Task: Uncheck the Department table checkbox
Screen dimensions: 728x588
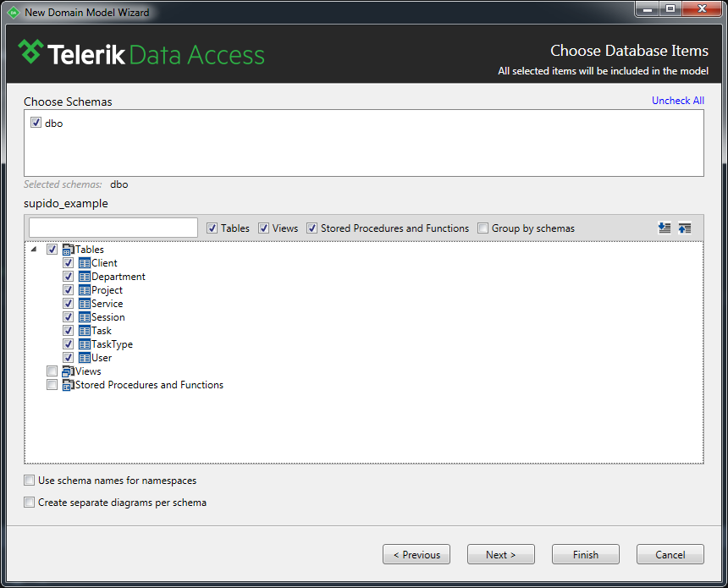Action: point(69,276)
